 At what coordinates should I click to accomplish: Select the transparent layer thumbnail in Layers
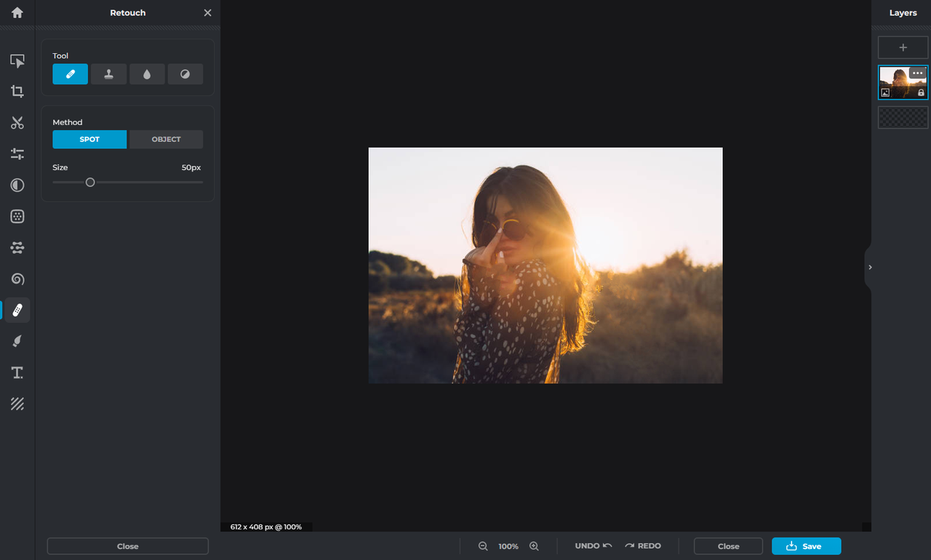[x=903, y=117]
